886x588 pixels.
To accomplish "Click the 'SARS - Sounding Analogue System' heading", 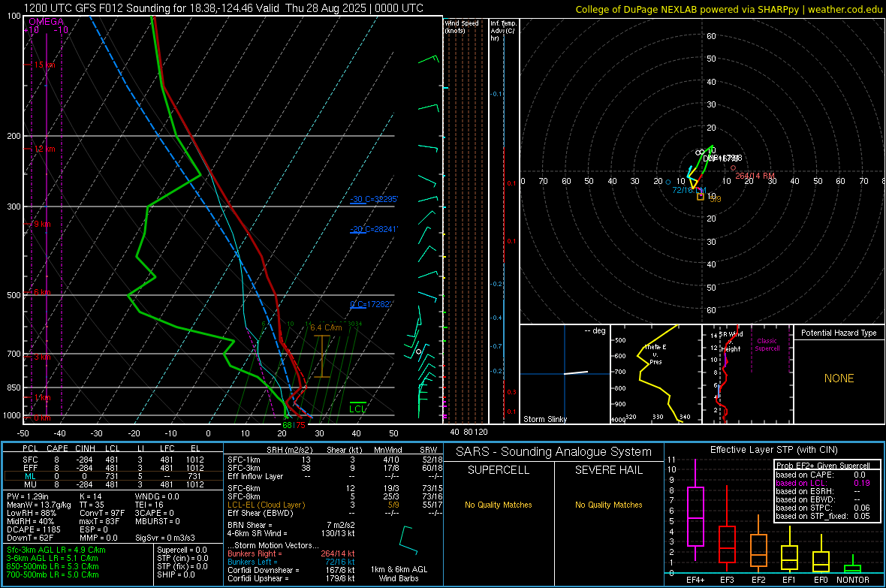I will pyautogui.click(x=554, y=452).
